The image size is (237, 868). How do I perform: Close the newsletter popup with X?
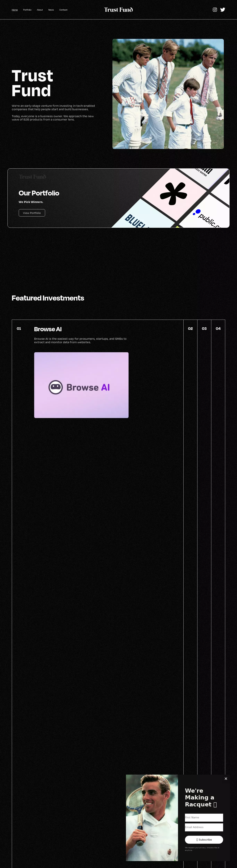point(226,779)
